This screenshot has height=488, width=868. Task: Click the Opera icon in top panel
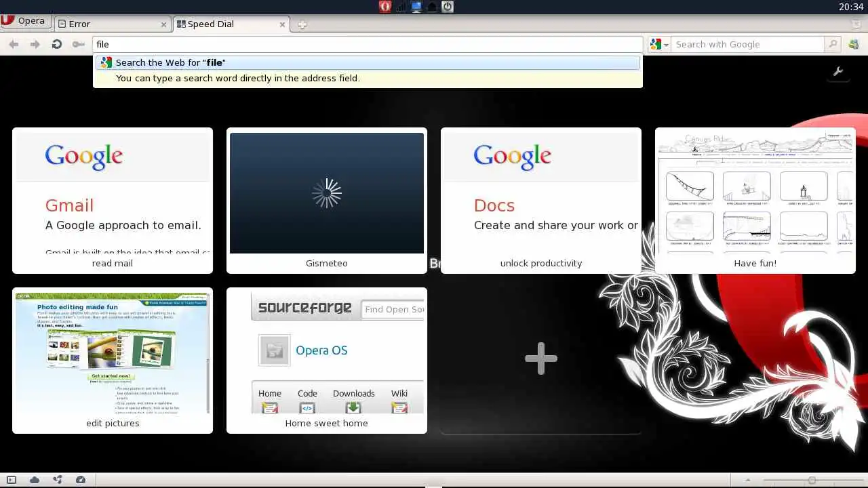pyautogui.click(x=385, y=7)
